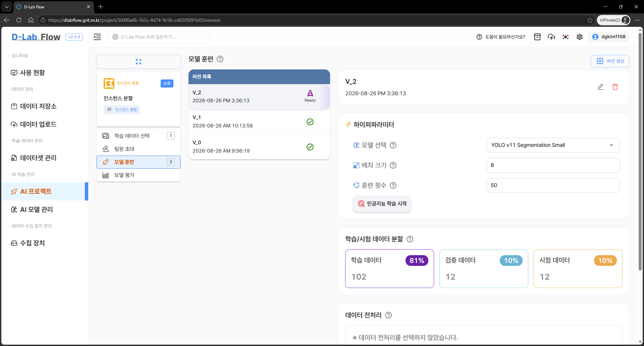Screen dimensions: 644x346
Task: Select the 모델 훈련 step
Action: pyautogui.click(x=139, y=162)
